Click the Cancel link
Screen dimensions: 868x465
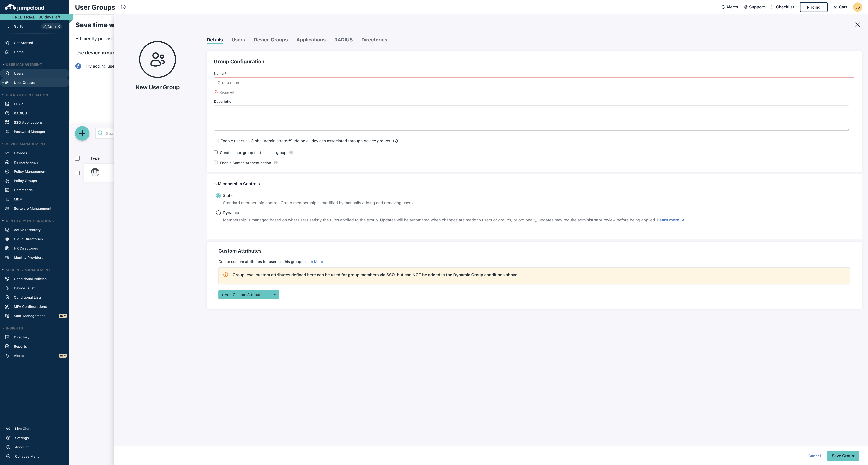[814, 456]
